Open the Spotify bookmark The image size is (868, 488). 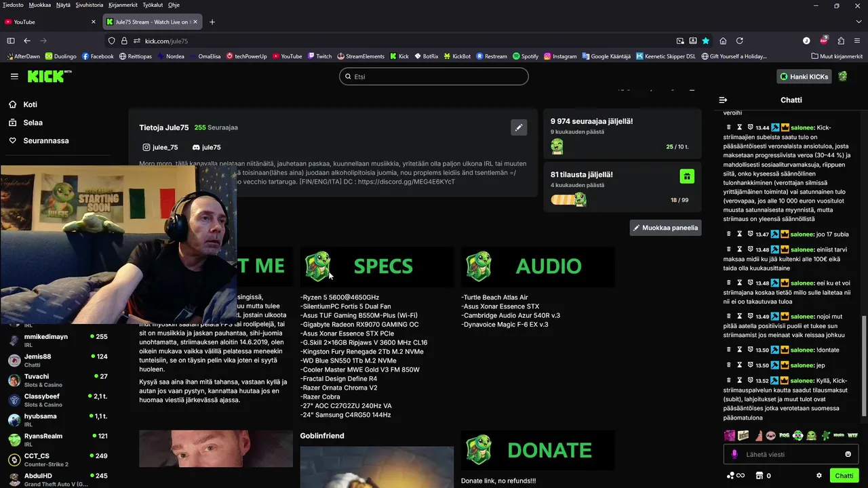click(x=526, y=56)
